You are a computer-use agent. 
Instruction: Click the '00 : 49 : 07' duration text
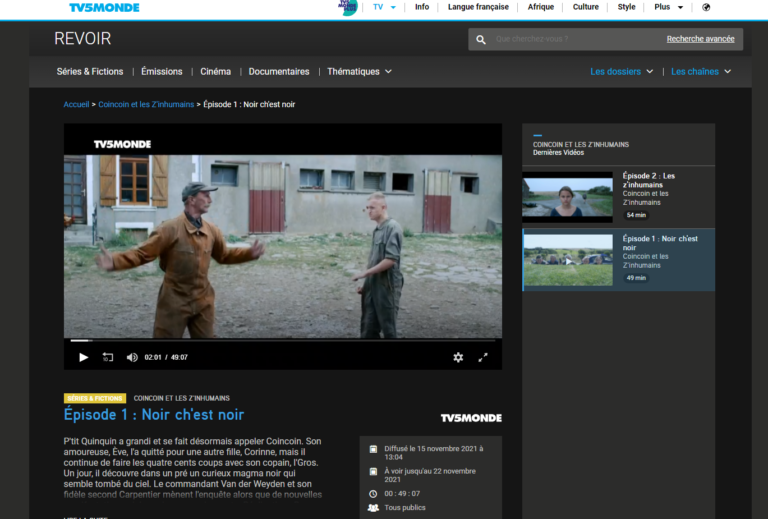pyautogui.click(x=402, y=494)
